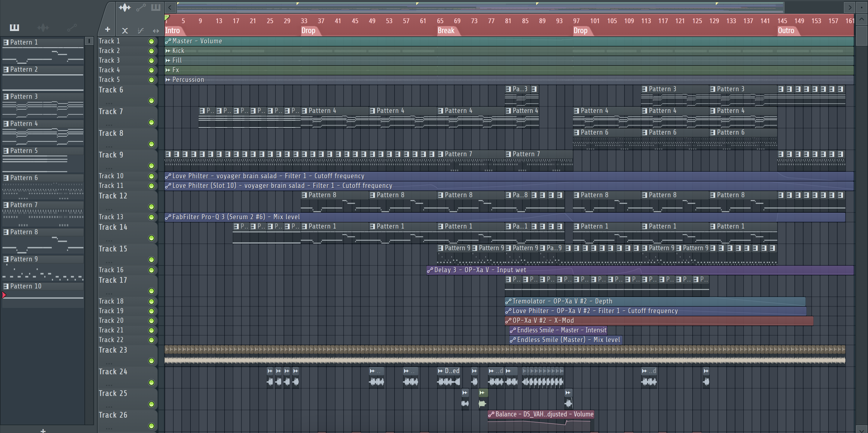Click bar 65 on the timeline ruler
The width and height of the screenshot is (868, 433).
click(440, 21)
